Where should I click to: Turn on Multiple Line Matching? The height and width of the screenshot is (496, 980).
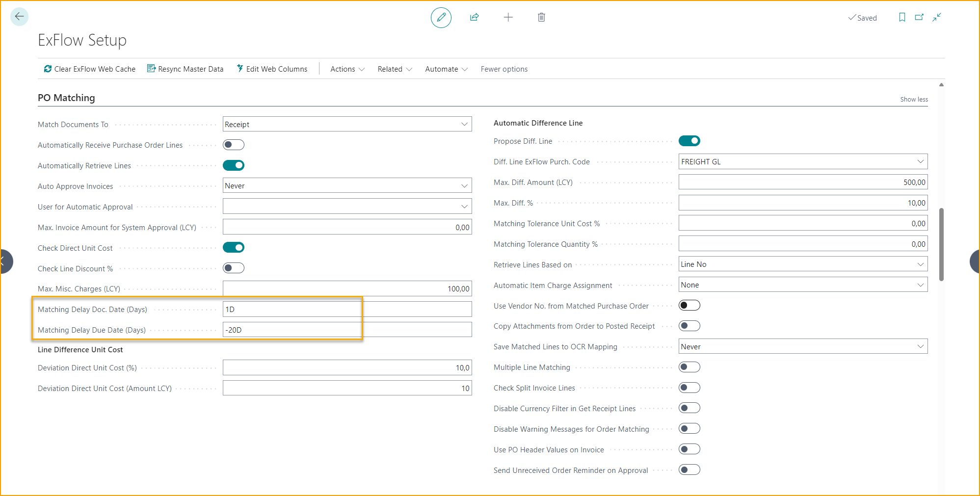689,367
